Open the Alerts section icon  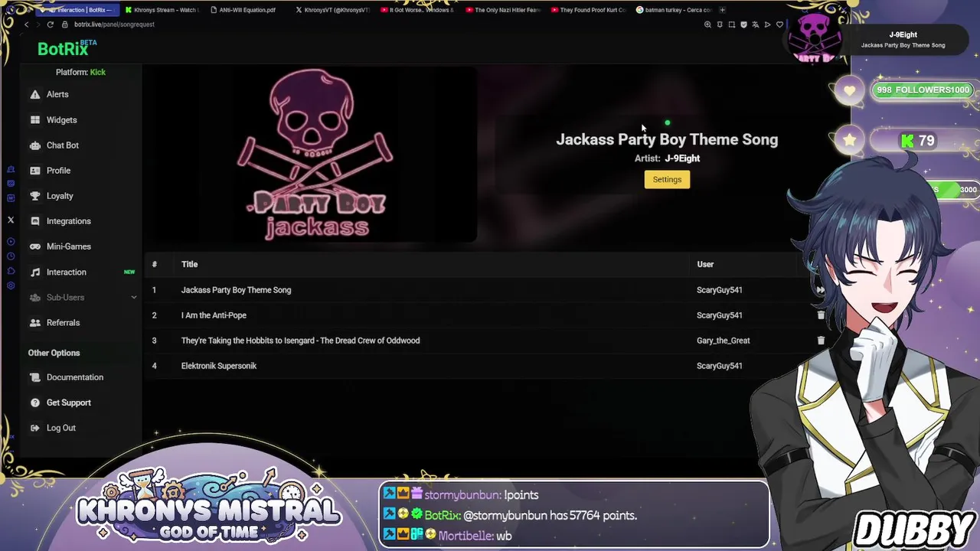35,94
